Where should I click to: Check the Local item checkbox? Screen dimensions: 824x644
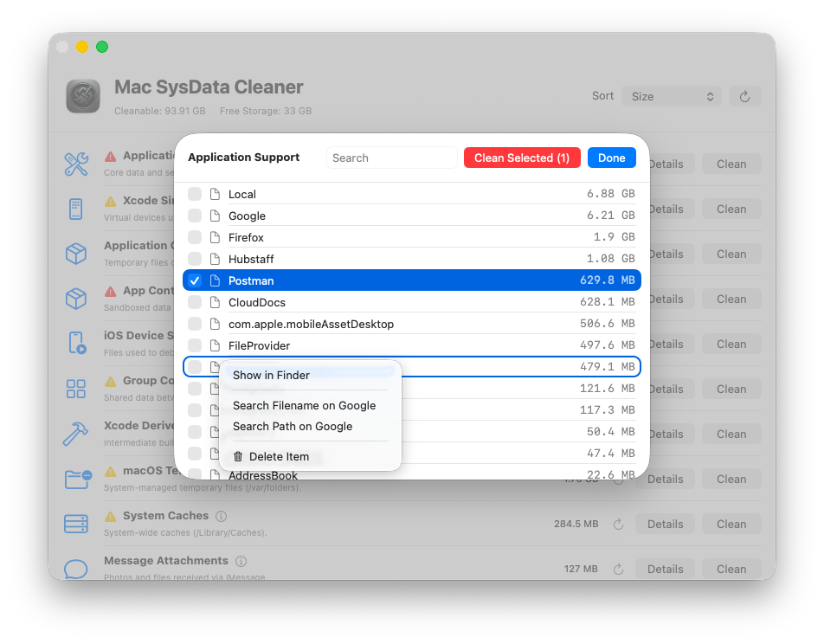point(195,194)
